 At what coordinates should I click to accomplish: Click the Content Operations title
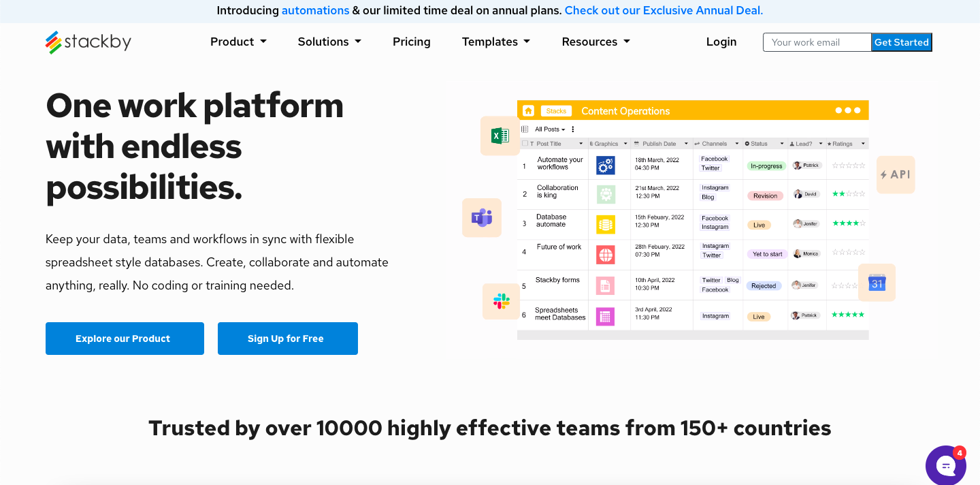[625, 111]
